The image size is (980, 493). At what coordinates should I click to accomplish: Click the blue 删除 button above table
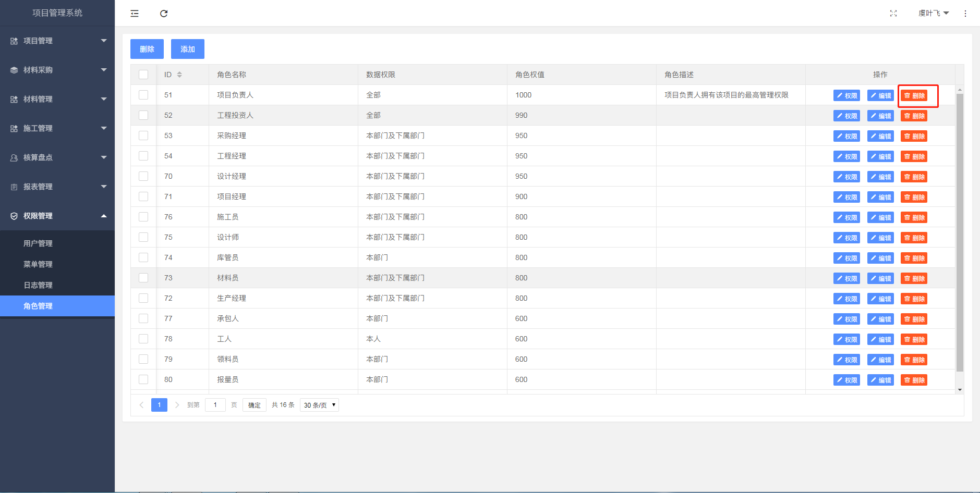pyautogui.click(x=147, y=49)
